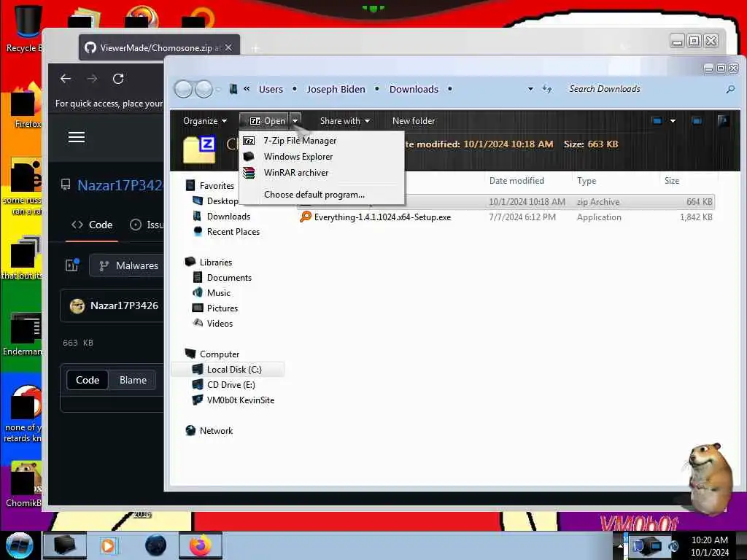Screen dimensions: 747x560
Task: Open Recent Places in Favorites
Action: tap(233, 231)
